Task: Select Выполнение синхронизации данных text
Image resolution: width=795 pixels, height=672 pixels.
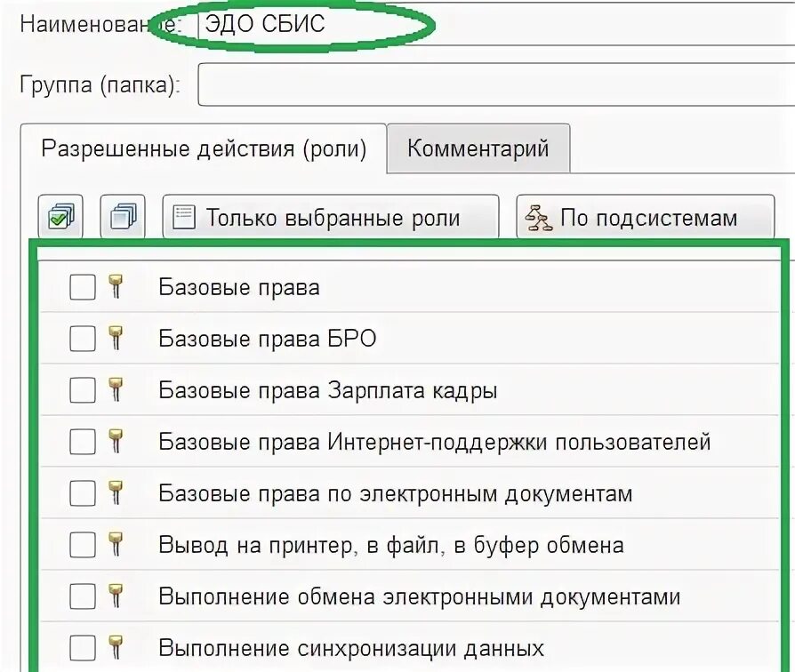Action: coord(351,649)
